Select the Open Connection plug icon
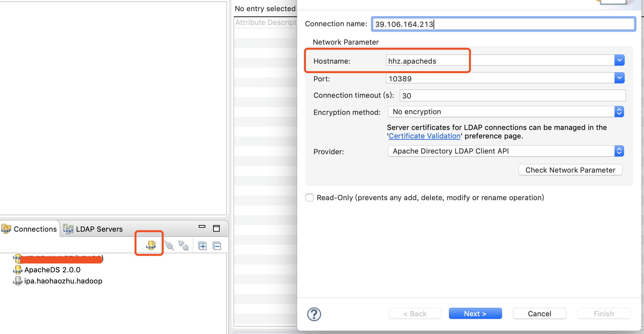Viewport: 644px width, 334px height. tap(169, 245)
